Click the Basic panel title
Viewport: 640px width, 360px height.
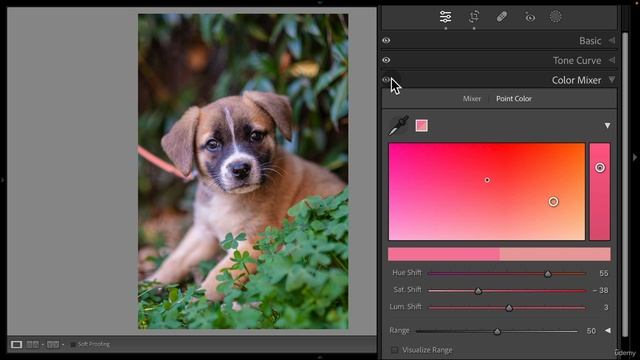(590, 41)
